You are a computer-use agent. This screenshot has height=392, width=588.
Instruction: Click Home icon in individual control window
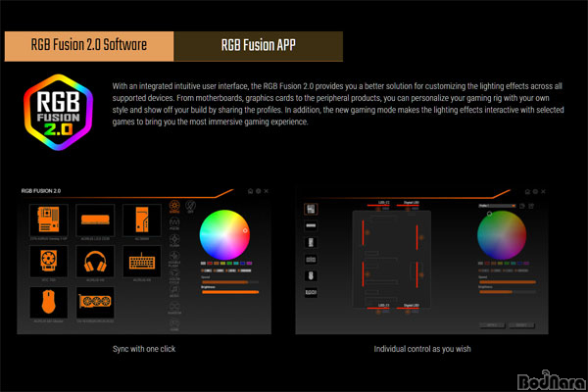pos(527,191)
